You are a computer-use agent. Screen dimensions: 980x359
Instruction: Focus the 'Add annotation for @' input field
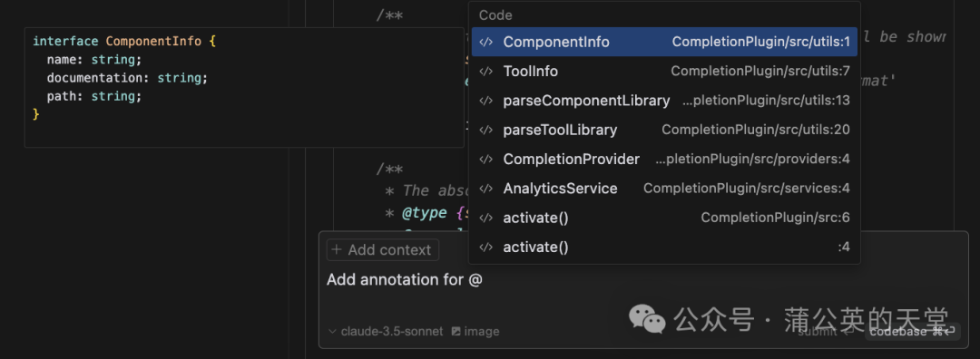pos(643,294)
